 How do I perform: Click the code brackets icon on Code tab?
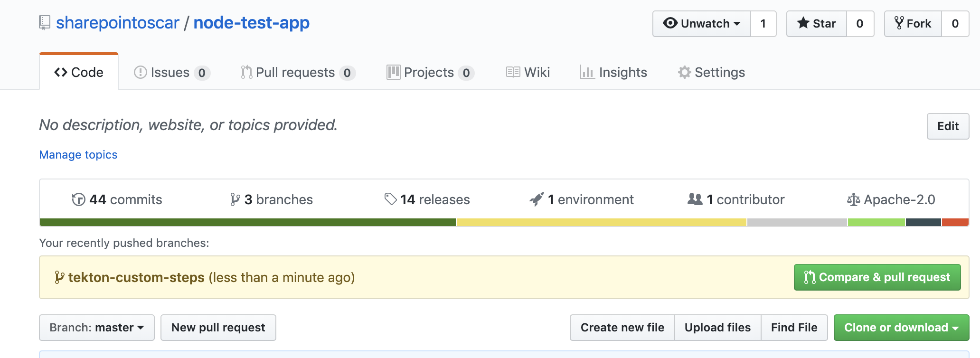pyautogui.click(x=61, y=72)
